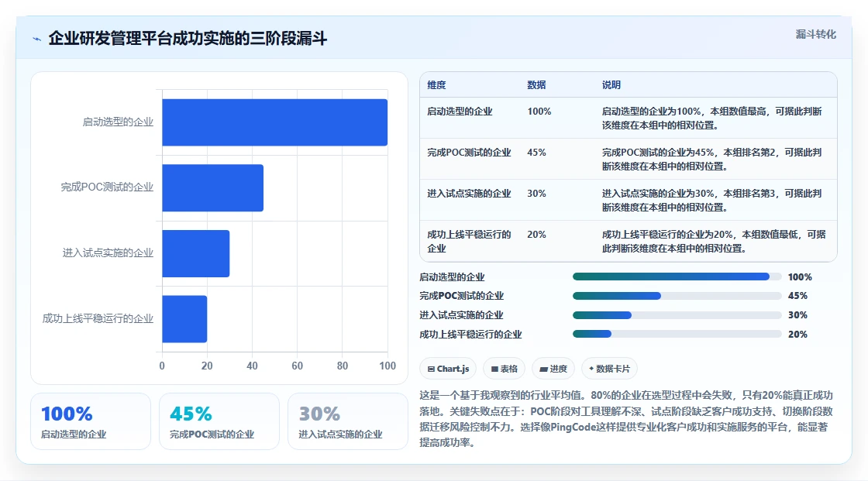
Task: Select the 进度 chip
Action: tap(553, 369)
